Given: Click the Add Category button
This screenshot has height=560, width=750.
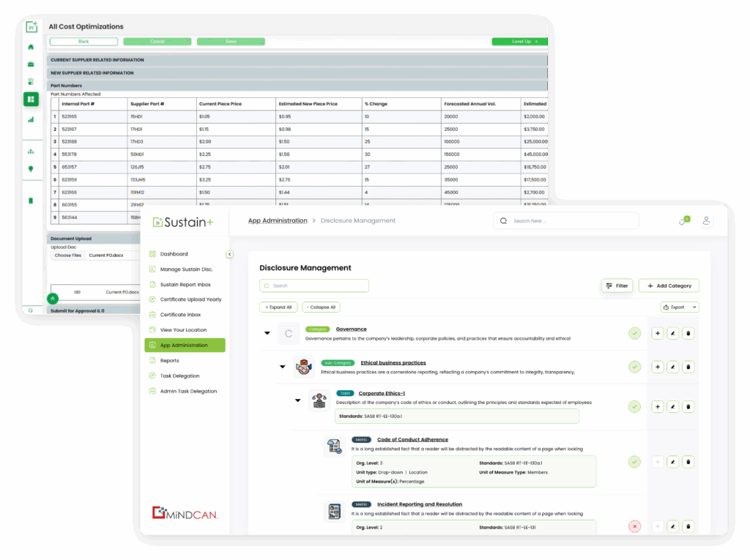Looking at the screenshot, I should (x=668, y=285).
